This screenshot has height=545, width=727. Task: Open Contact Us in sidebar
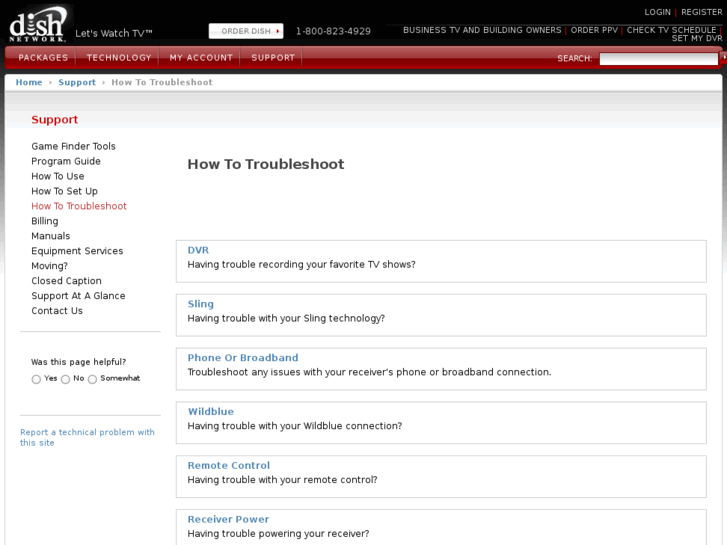[57, 311]
